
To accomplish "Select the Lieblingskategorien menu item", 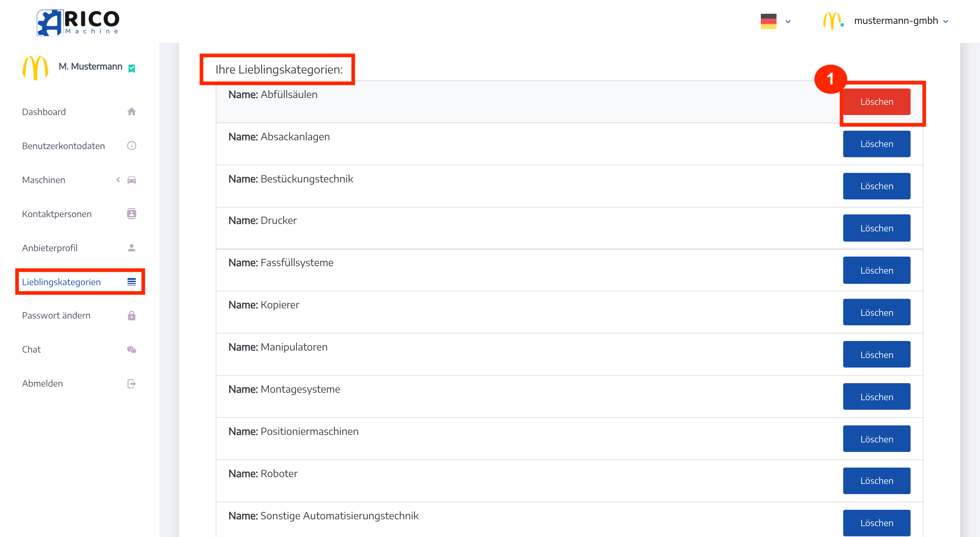I will tap(62, 281).
